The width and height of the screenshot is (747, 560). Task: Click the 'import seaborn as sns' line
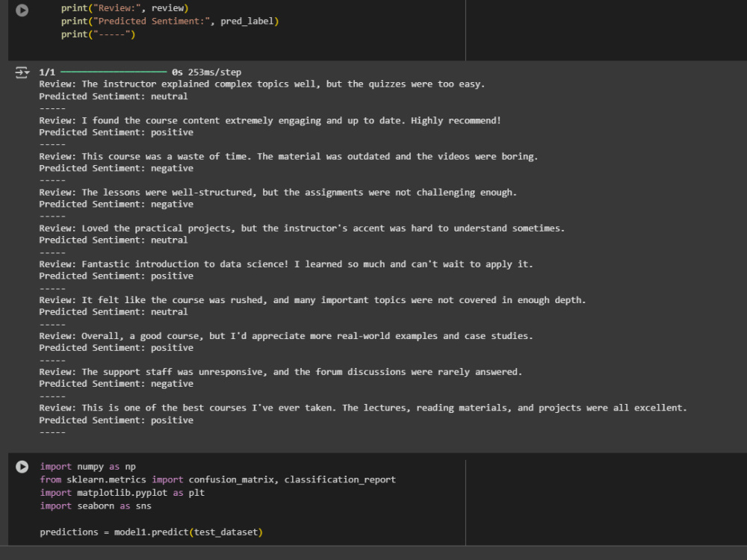pos(96,505)
